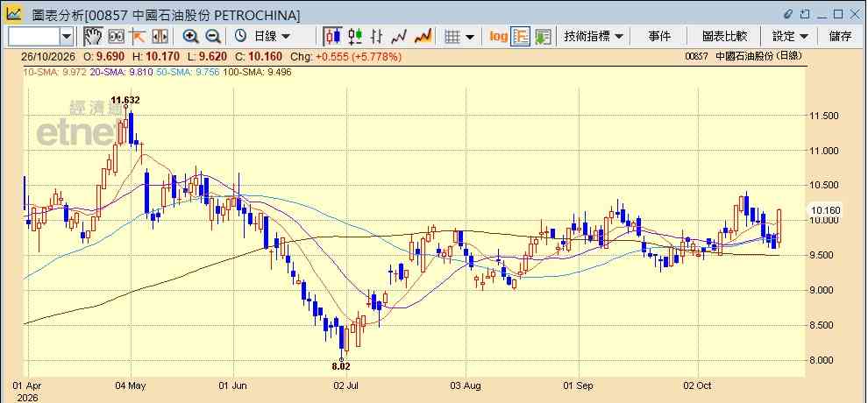
Task: Toggle the chart legend panel icon
Action: [x=520, y=37]
